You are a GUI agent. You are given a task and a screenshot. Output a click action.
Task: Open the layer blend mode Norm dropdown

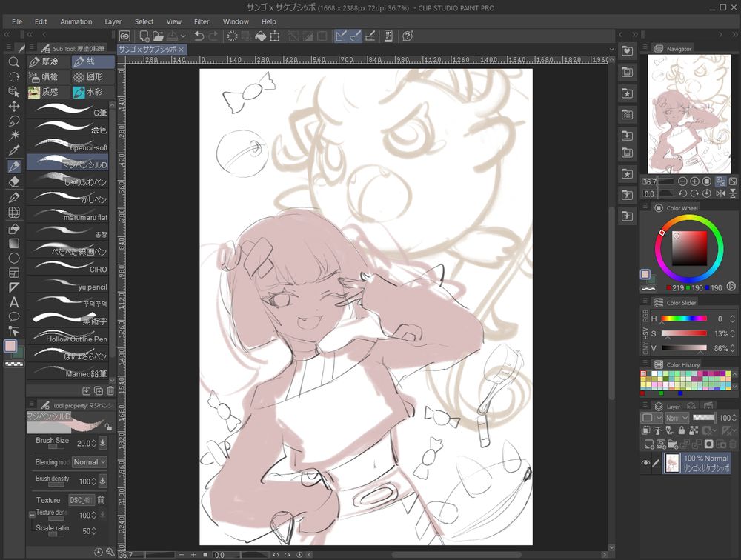coord(677,418)
